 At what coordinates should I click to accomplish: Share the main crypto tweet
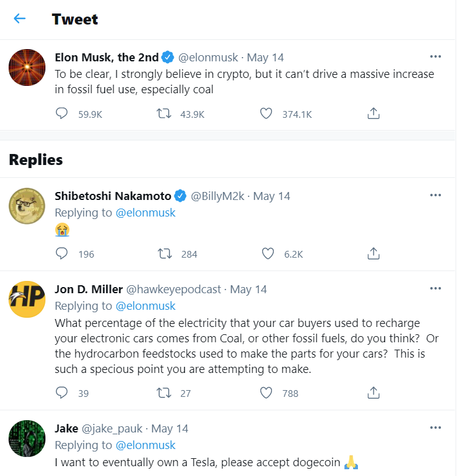(373, 113)
